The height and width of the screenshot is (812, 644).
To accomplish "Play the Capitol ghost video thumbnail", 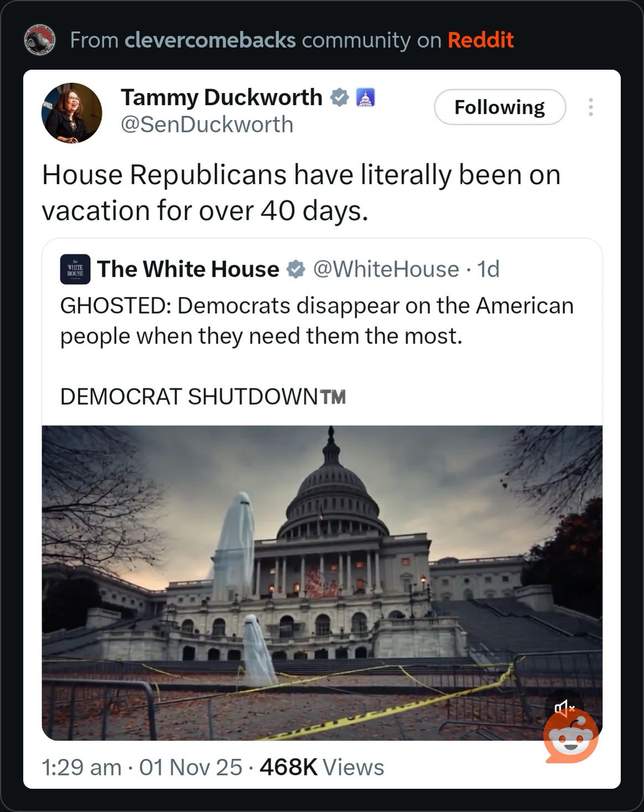I will pyautogui.click(x=322, y=582).
